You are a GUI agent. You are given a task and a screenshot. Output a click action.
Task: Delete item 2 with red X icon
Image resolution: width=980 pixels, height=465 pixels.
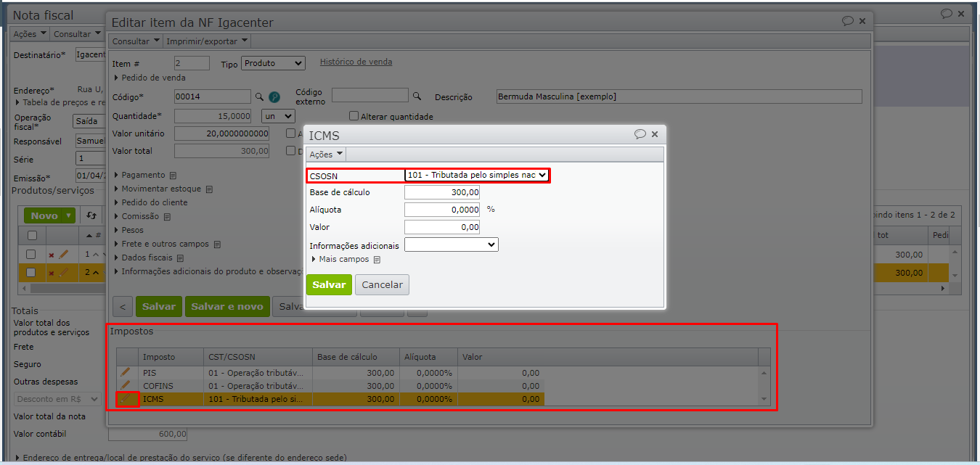[51, 273]
